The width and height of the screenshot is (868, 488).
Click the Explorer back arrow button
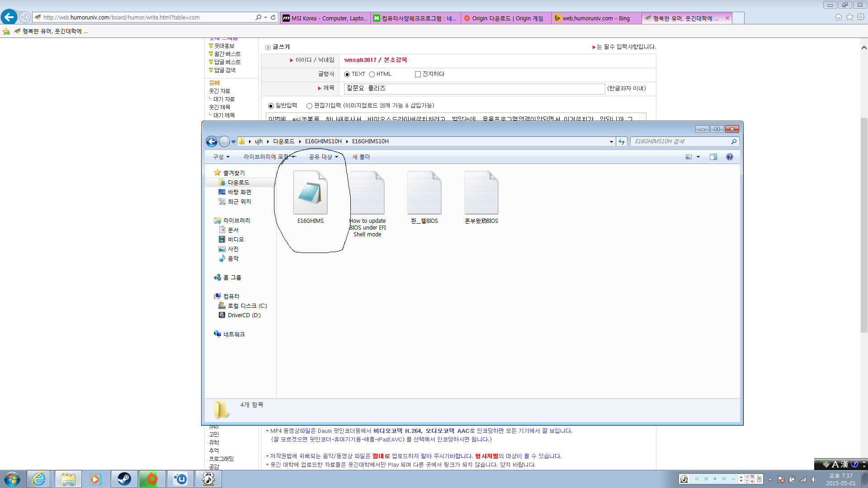[x=212, y=141]
